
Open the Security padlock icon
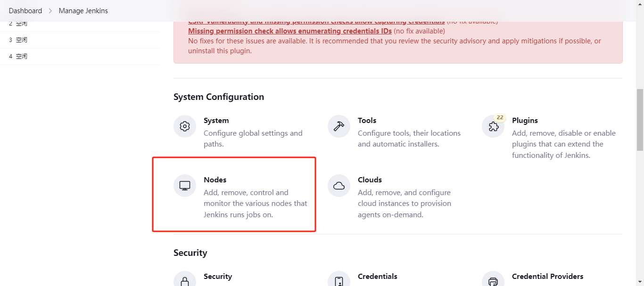[x=185, y=280]
